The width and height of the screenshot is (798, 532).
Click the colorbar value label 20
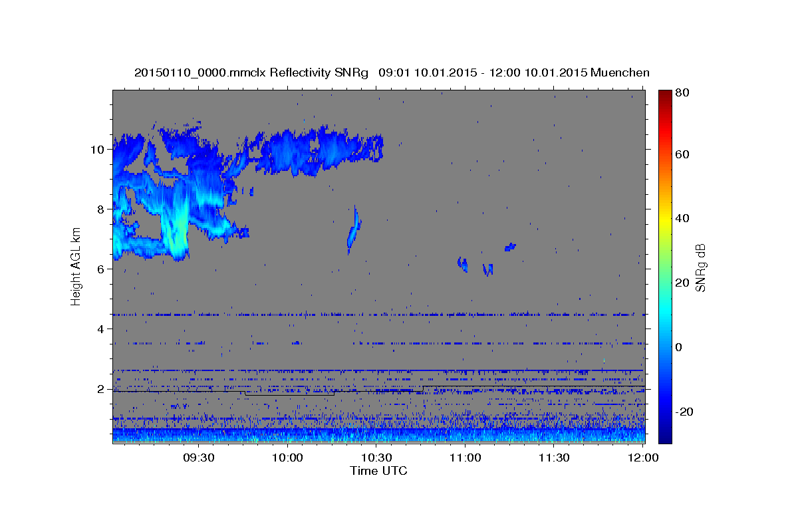[682, 283]
